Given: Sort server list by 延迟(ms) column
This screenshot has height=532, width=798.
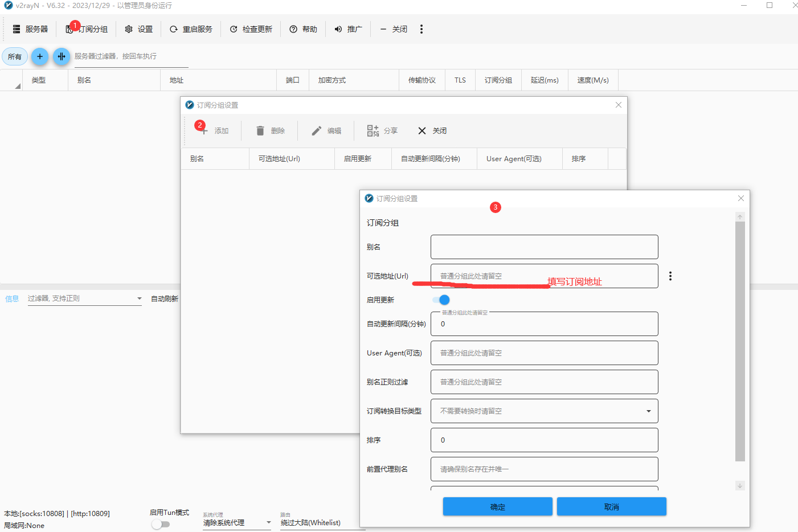Looking at the screenshot, I should click(545, 80).
